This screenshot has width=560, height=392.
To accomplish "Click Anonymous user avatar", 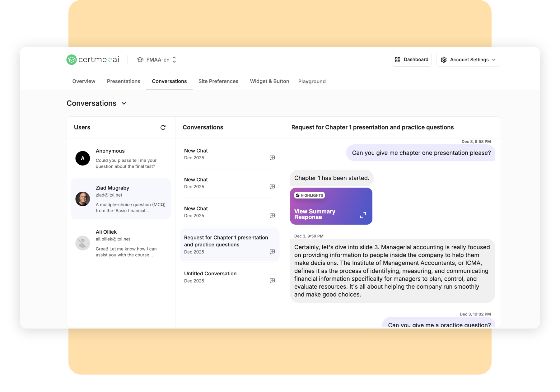I will [83, 158].
